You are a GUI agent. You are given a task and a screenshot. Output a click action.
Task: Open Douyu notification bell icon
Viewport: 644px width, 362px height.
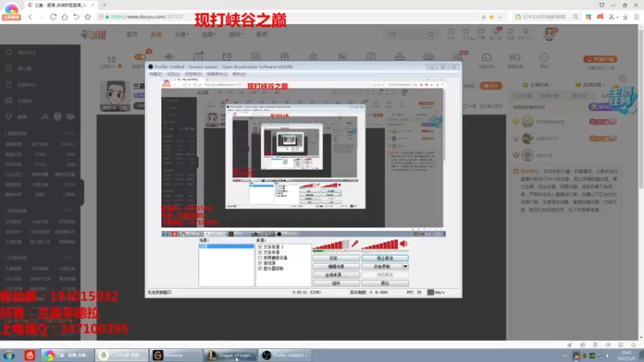(510, 32)
